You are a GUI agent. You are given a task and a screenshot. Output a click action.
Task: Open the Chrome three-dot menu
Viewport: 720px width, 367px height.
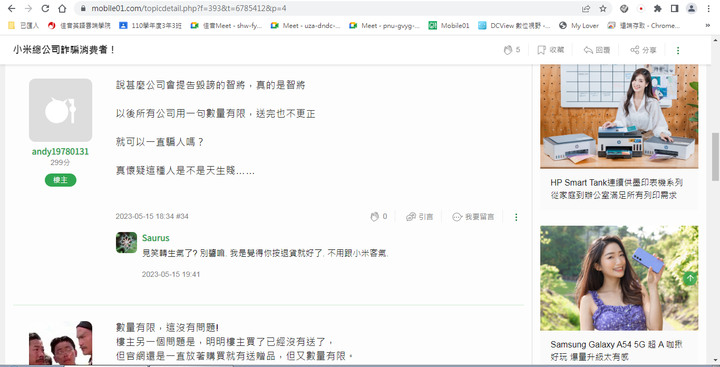click(x=709, y=8)
